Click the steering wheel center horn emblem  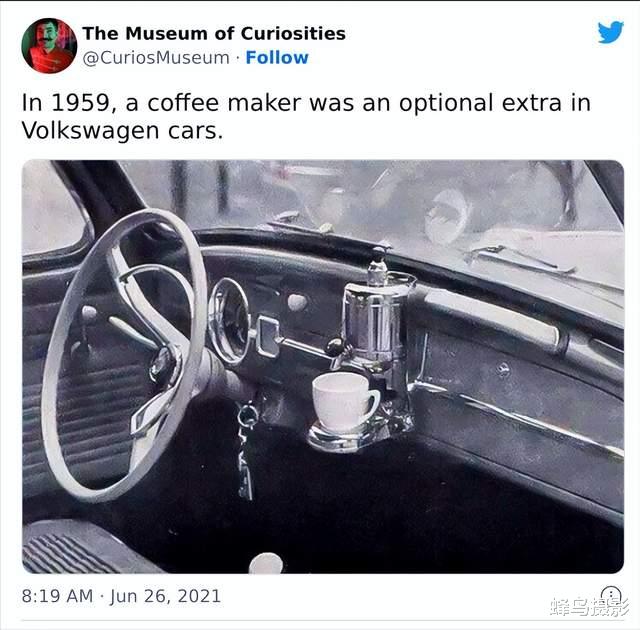162,365
